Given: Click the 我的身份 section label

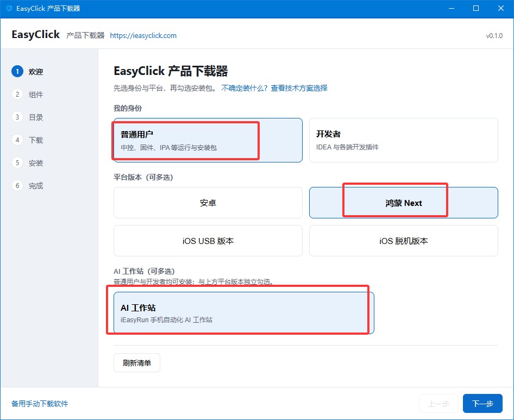Looking at the screenshot, I should click(128, 108).
